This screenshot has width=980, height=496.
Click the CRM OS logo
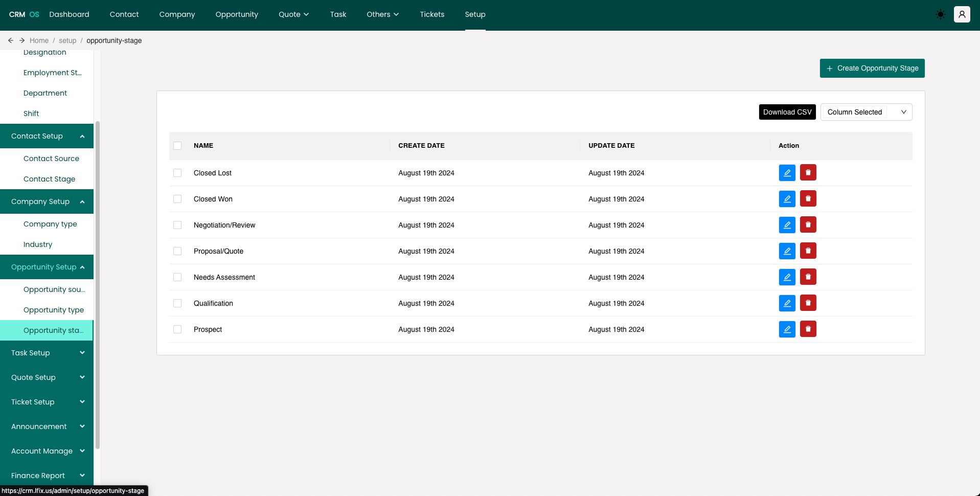tap(24, 14)
